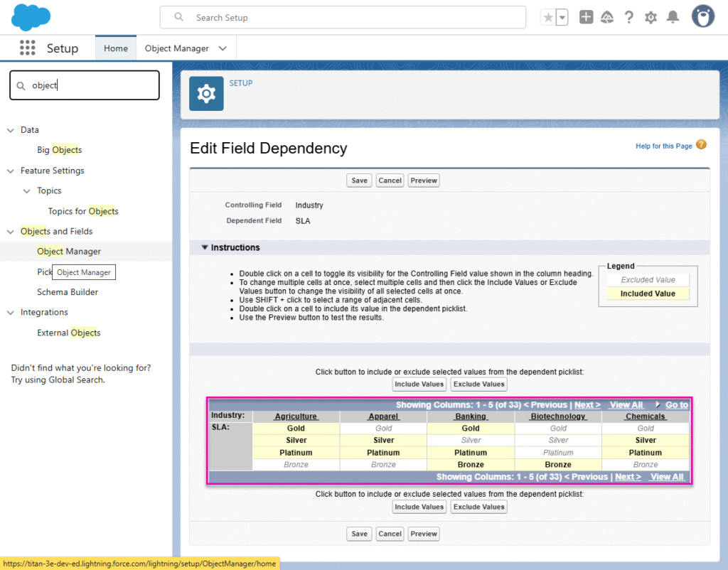Open the user avatar profile menu
Screen dimensions: 728x570
click(702, 17)
